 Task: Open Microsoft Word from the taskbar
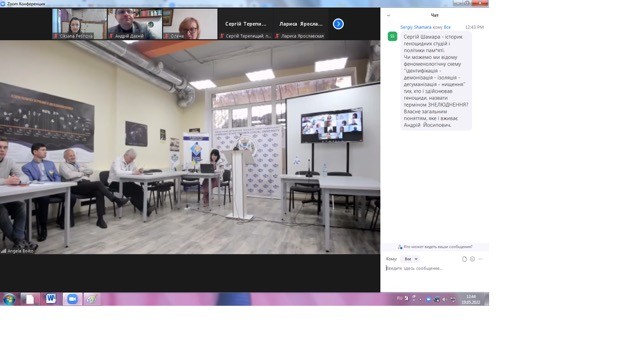(51, 299)
